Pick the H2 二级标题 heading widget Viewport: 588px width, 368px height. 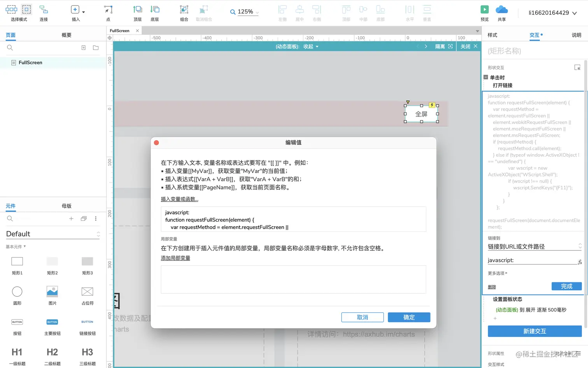(52, 356)
